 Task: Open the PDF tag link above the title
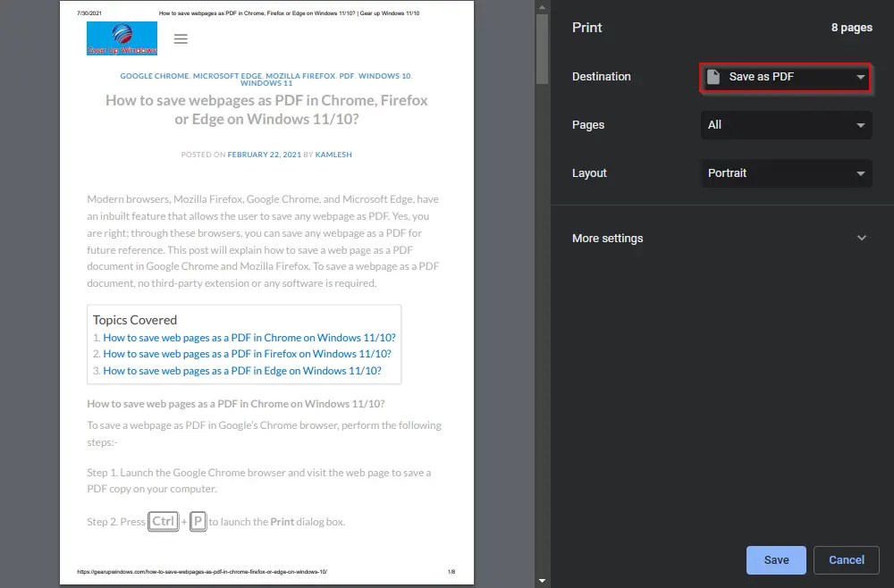pyautogui.click(x=347, y=76)
